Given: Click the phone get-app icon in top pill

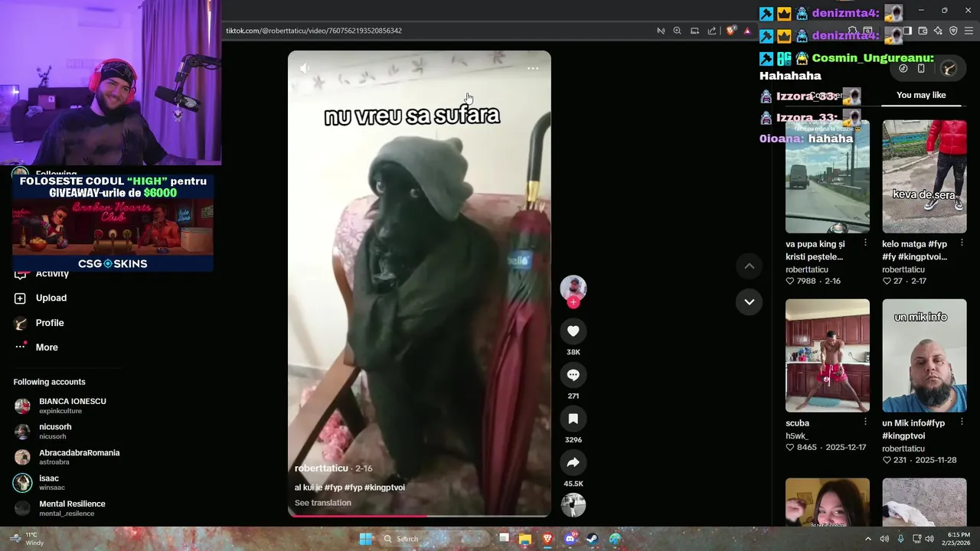Looking at the screenshot, I should pyautogui.click(x=921, y=68).
